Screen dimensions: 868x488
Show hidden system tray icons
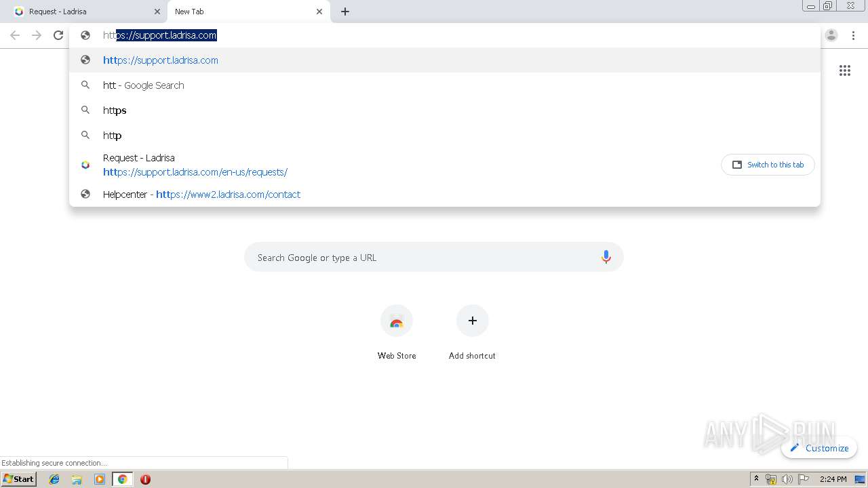click(756, 479)
